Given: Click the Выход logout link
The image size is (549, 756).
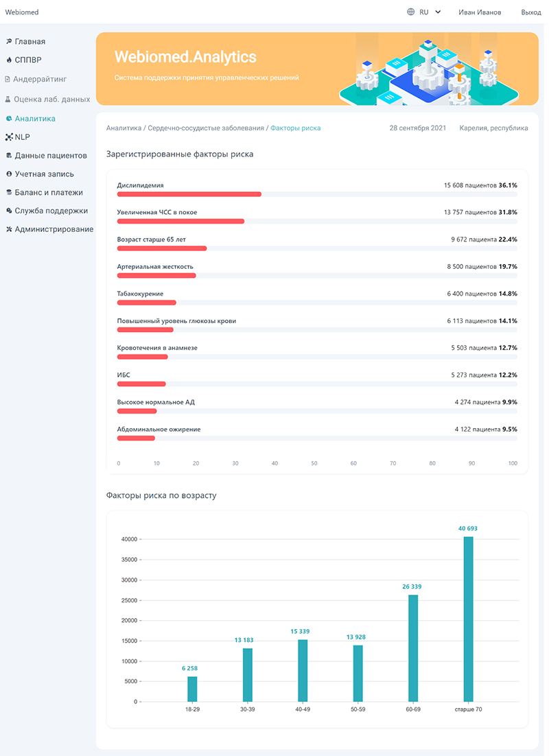Looking at the screenshot, I should pyautogui.click(x=530, y=12).
